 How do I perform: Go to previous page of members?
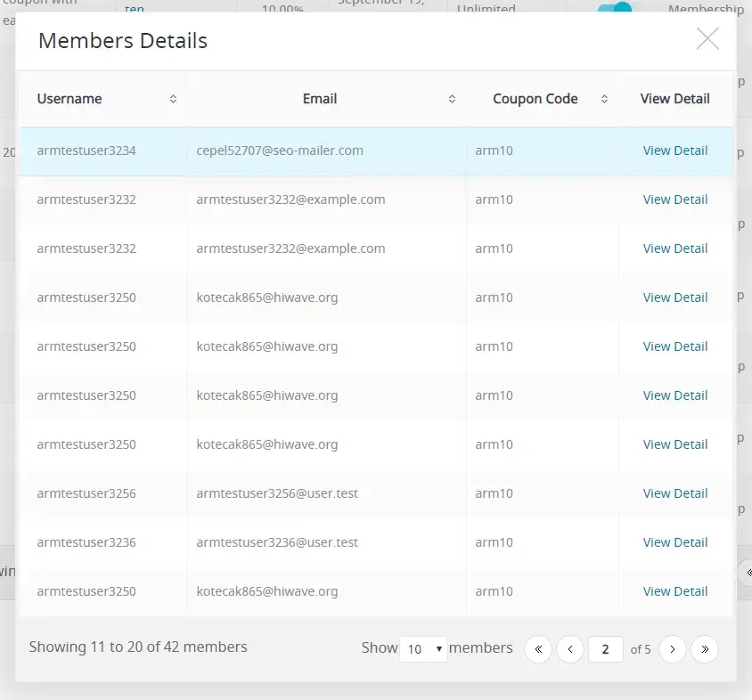pos(570,649)
